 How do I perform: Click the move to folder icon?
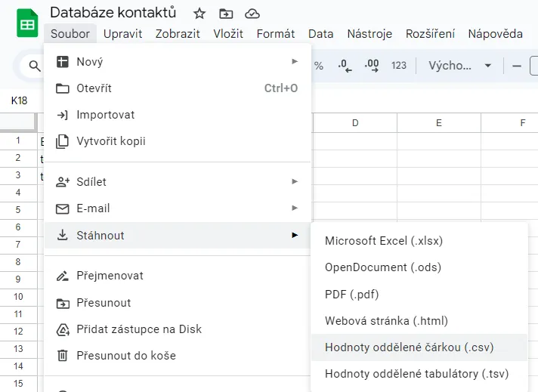click(226, 14)
